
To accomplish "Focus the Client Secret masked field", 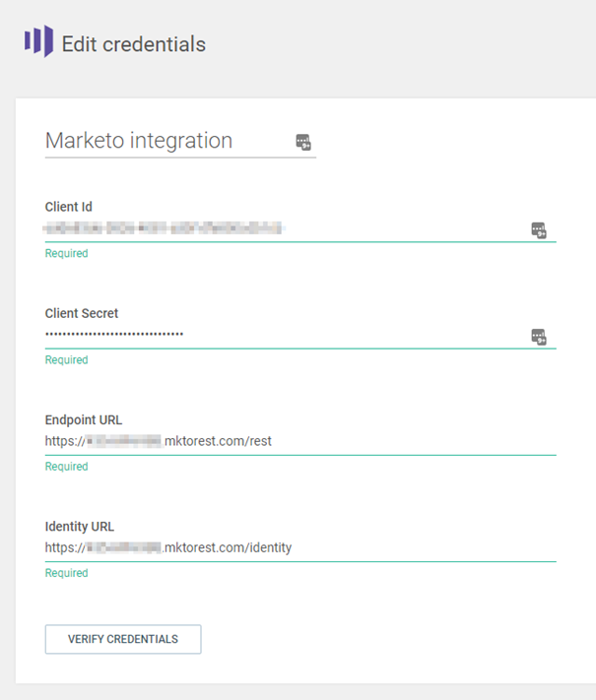I will [x=276, y=335].
